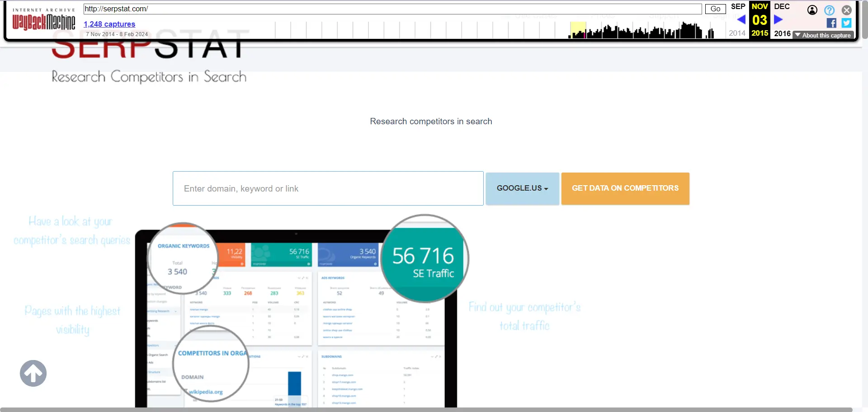Click the horizontal page scrollbar

click(x=427, y=410)
